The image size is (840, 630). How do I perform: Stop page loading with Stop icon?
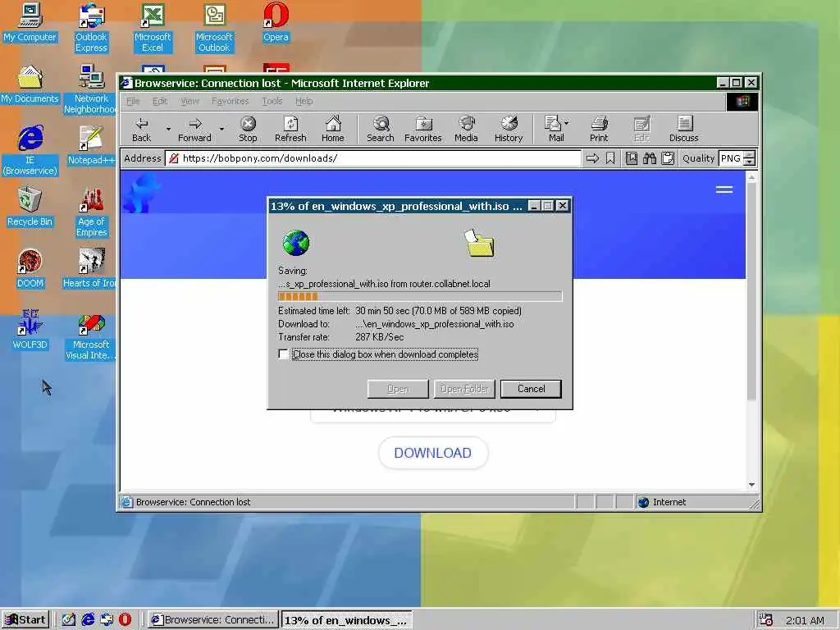(248, 129)
